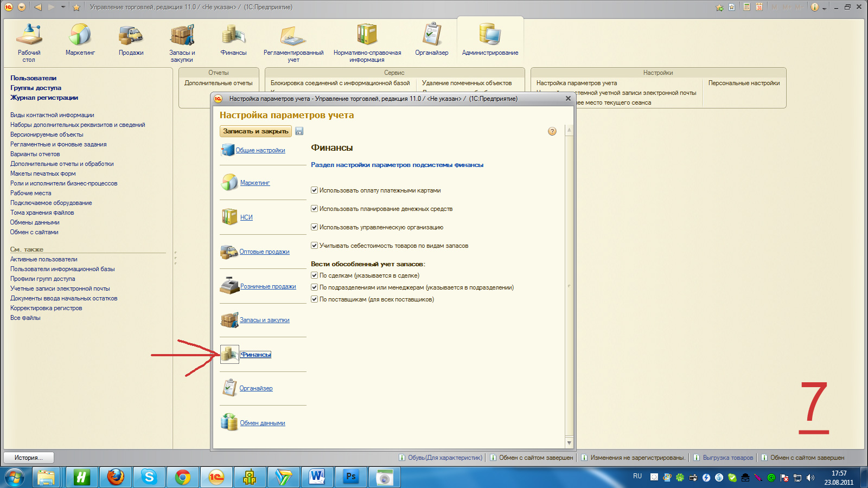Open Windows Start menu
The height and width of the screenshot is (488, 868).
(15, 478)
